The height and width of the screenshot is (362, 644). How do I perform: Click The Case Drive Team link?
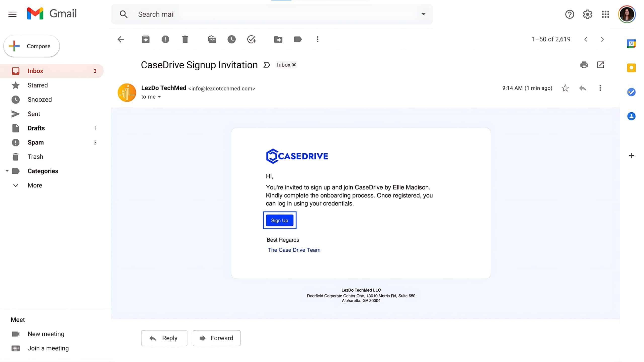pos(294,250)
